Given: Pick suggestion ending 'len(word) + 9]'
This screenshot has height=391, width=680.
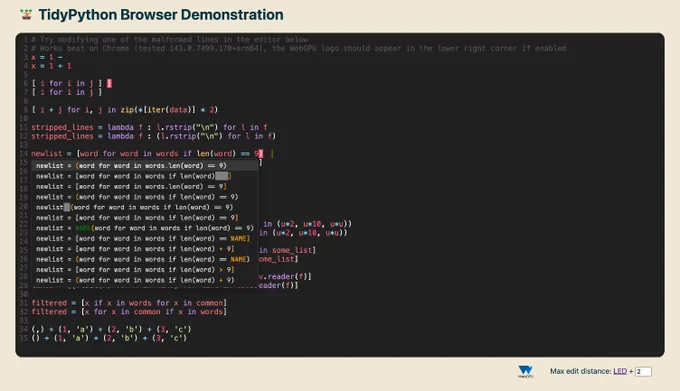Looking at the screenshot, I should [145, 249].
